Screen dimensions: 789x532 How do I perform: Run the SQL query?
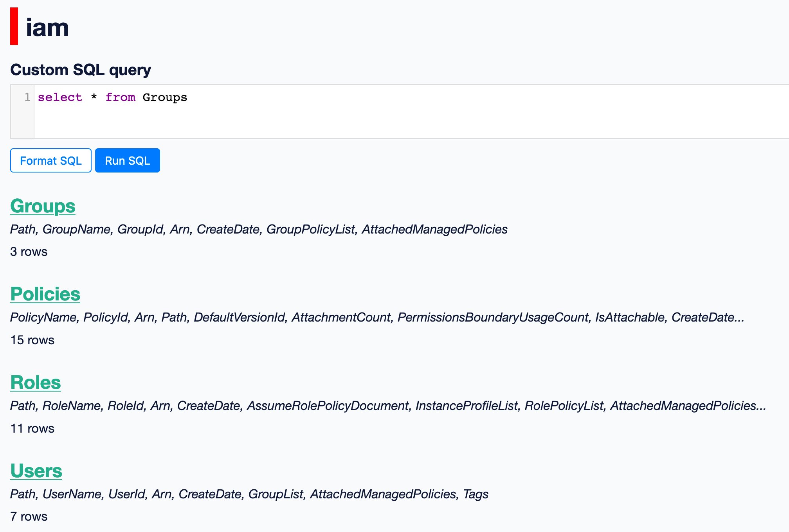[x=128, y=160]
